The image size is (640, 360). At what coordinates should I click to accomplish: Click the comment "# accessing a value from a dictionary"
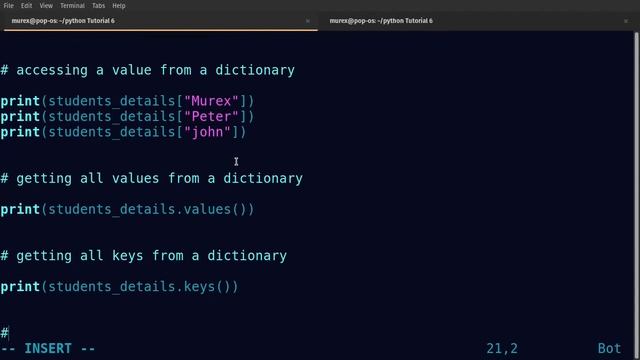pos(147,70)
